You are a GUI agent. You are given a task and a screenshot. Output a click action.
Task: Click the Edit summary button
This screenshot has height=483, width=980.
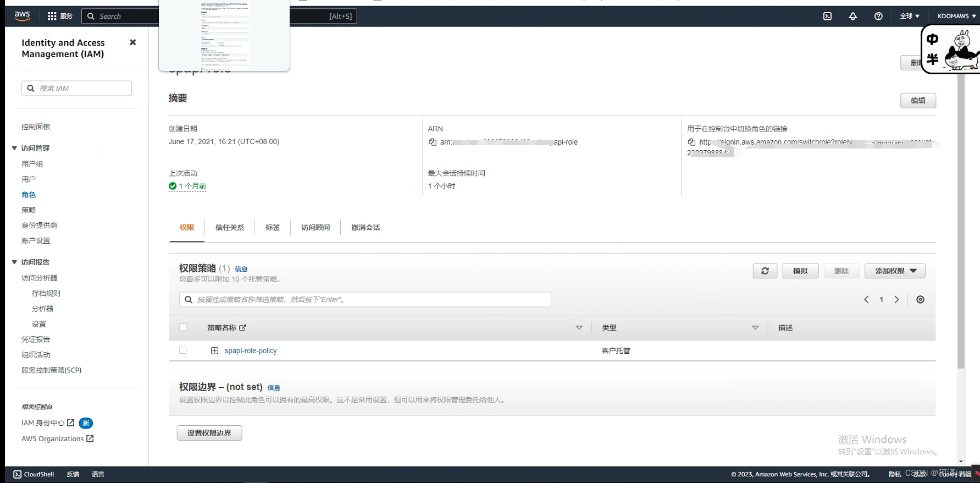pos(918,101)
